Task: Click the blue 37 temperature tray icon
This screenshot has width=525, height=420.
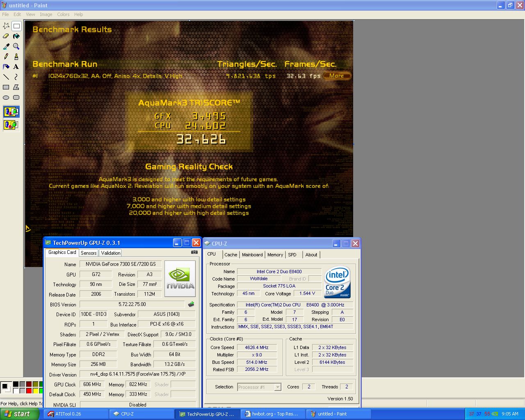Action: pyautogui.click(x=479, y=414)
